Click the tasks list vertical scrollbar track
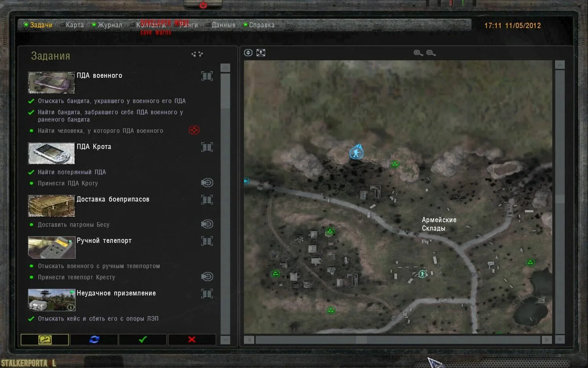The width and height of the screenshot is (588, 368). pyautogui.click(x=225, y=204)
